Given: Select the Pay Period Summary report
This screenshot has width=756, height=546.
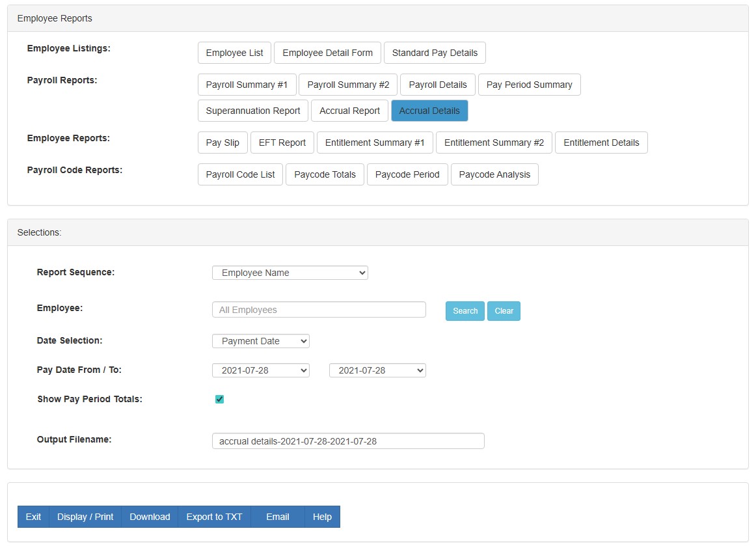Looking at the screenshot, I should point(529,85).
